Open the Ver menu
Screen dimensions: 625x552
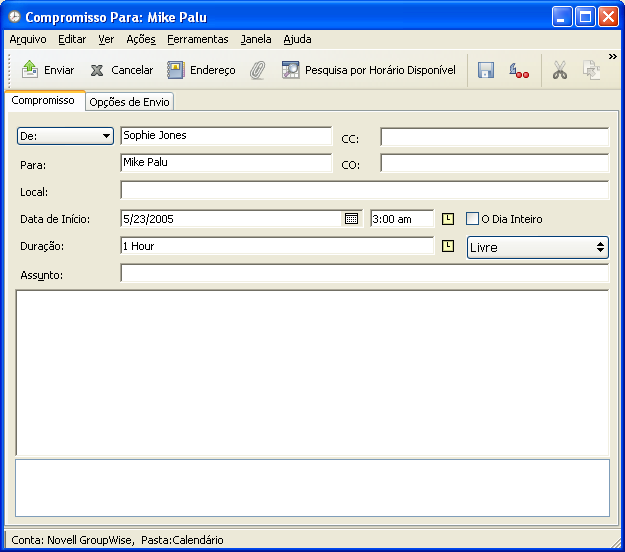tap(106, 39)
